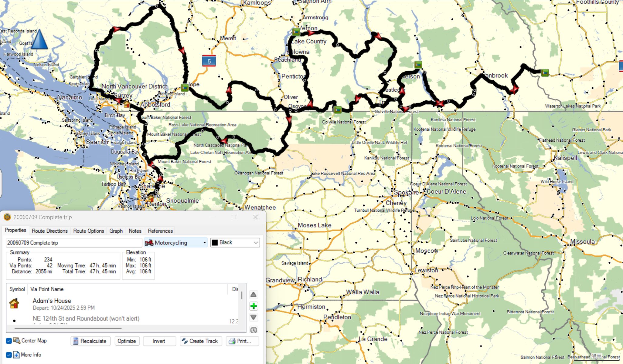Screen dimensions: 623x364
Task: Move via point down with arrow button
Action: tap(254, 317)
